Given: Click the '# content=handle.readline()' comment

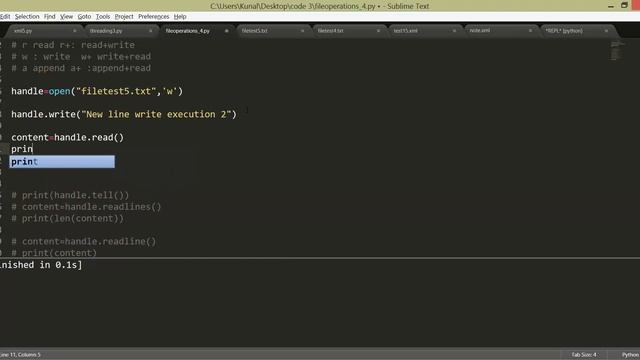Looking at the screenshot, I should 84,242.
